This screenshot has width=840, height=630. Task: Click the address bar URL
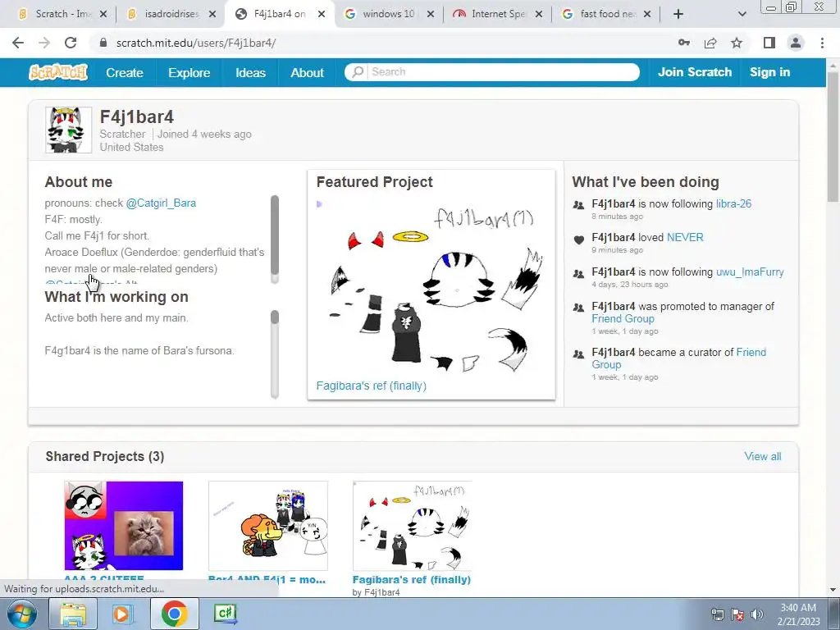(195, 43)
